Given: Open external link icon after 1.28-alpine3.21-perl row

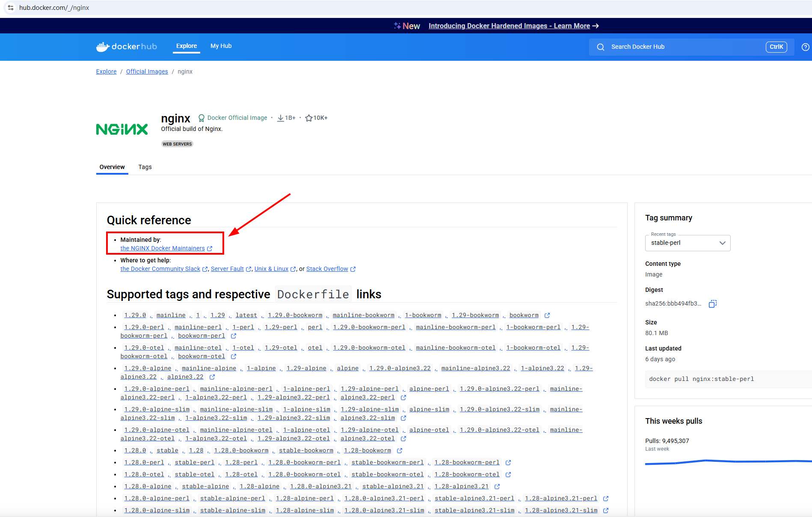Looking at the screenshot, I should pos(606,499).
